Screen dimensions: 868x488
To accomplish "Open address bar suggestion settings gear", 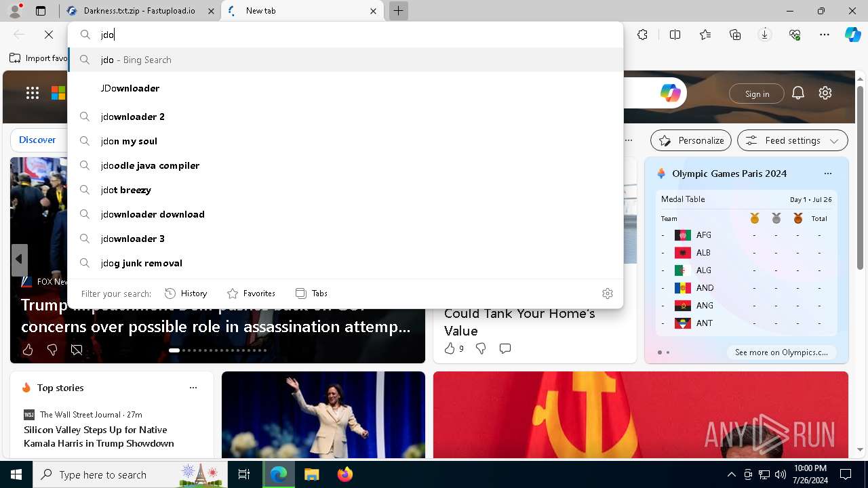I will click(608, 293).
